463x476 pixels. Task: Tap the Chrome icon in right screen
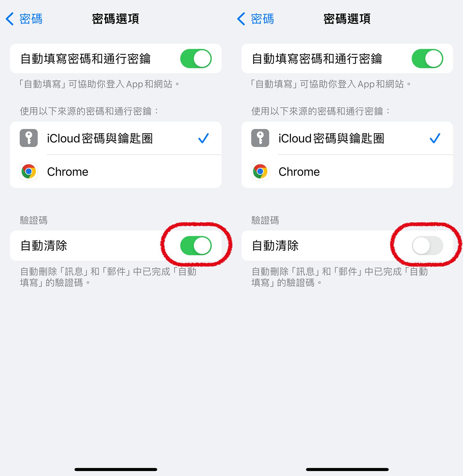point(260,171)
